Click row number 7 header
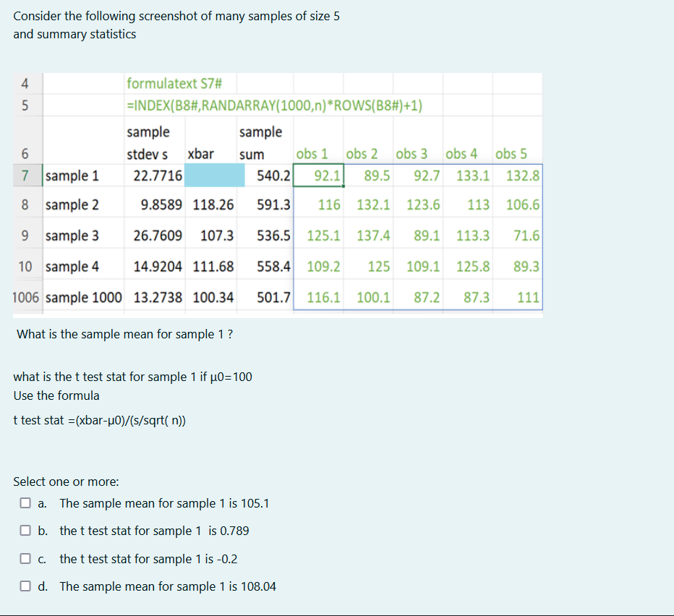Viewport: 674px width, 616px height. pos(25,175)
